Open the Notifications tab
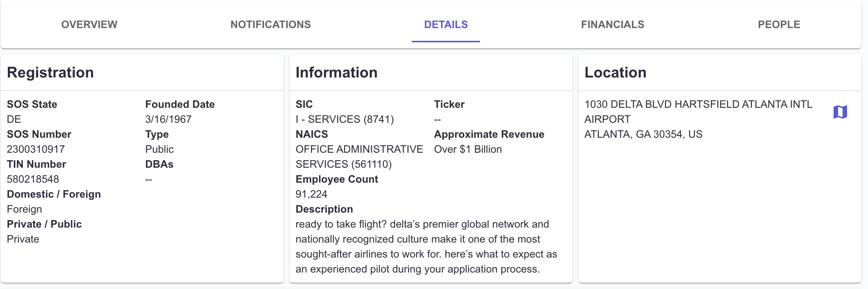 click(271, 25)
